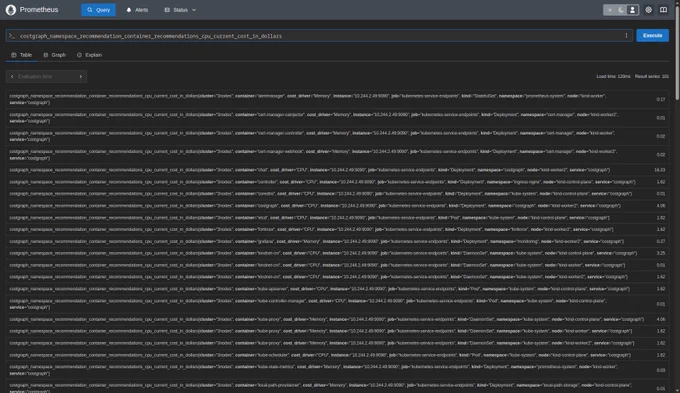Select the kube-state-metrics series row

click(337, 370)
